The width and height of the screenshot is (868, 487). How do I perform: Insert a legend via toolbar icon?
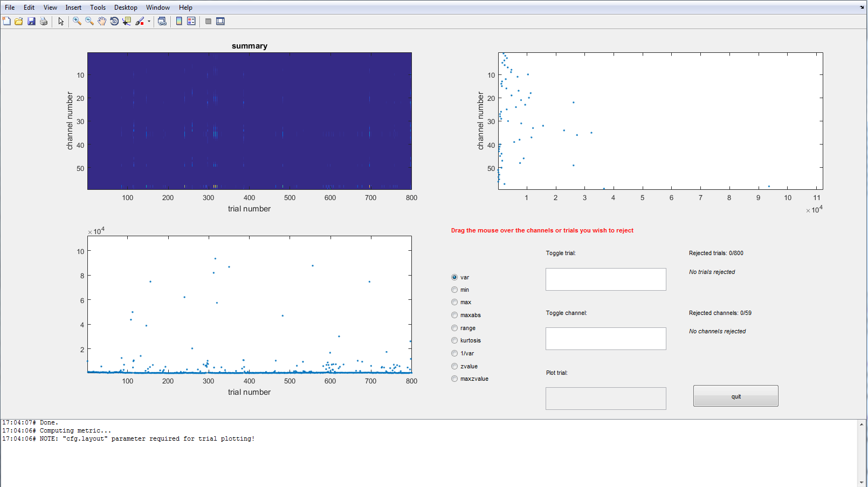(x=191, y=21)
